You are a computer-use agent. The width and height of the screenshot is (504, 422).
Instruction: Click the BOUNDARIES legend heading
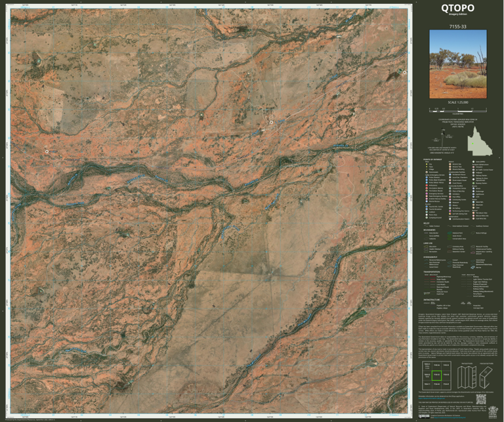(429, 230)
